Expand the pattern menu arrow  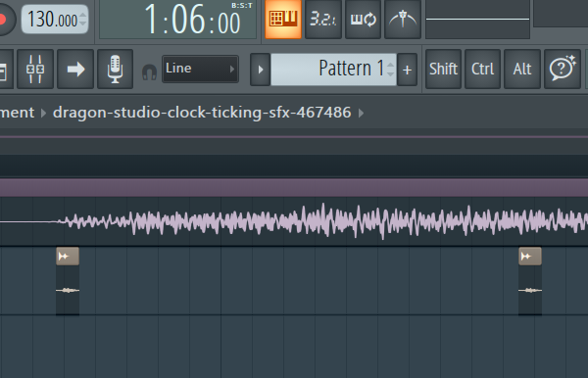[261, 70]
